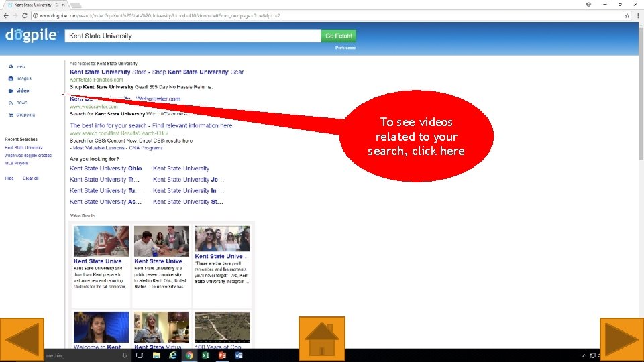This screenshot has width=644, height=362.
Task: Open Internet Explorer from the taskbar
Action: tap(172, 355)
